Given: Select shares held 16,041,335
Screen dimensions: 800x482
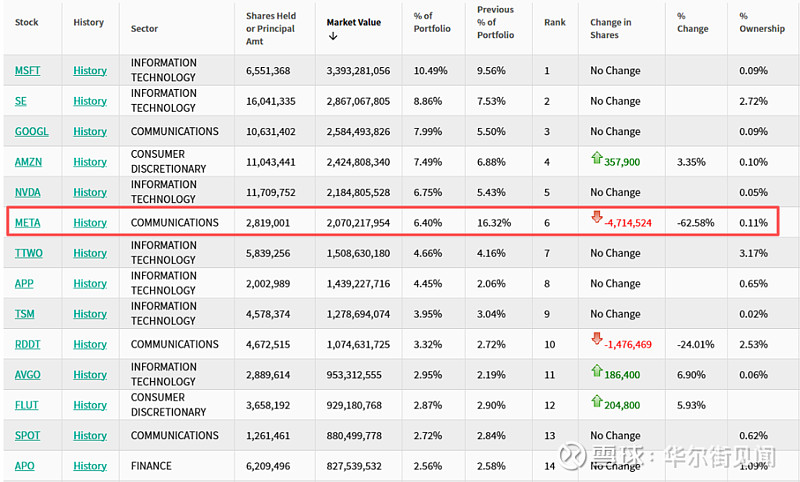Looking at the screenshot, I should tap(271, 101).
